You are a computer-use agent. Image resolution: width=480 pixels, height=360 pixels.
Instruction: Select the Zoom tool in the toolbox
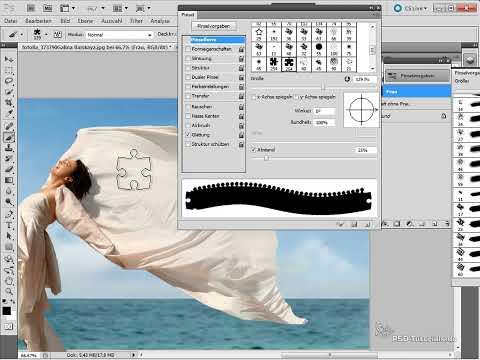[9, 292]
